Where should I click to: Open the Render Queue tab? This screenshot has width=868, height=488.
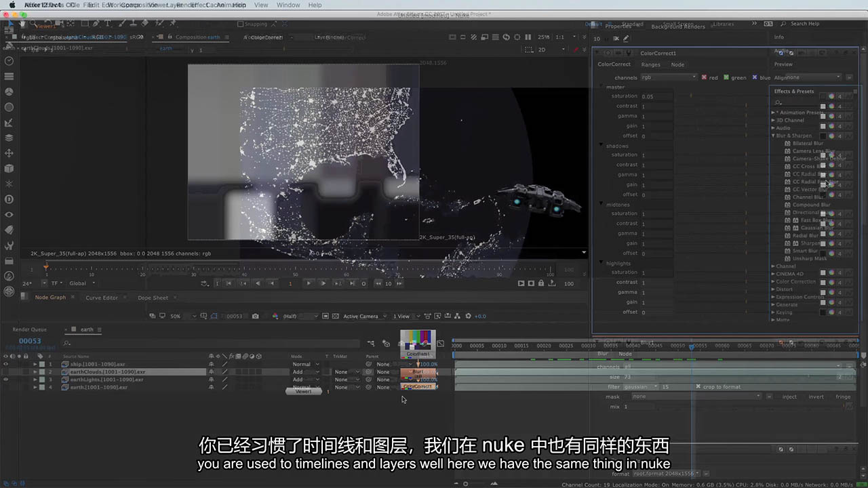[30, 329]
